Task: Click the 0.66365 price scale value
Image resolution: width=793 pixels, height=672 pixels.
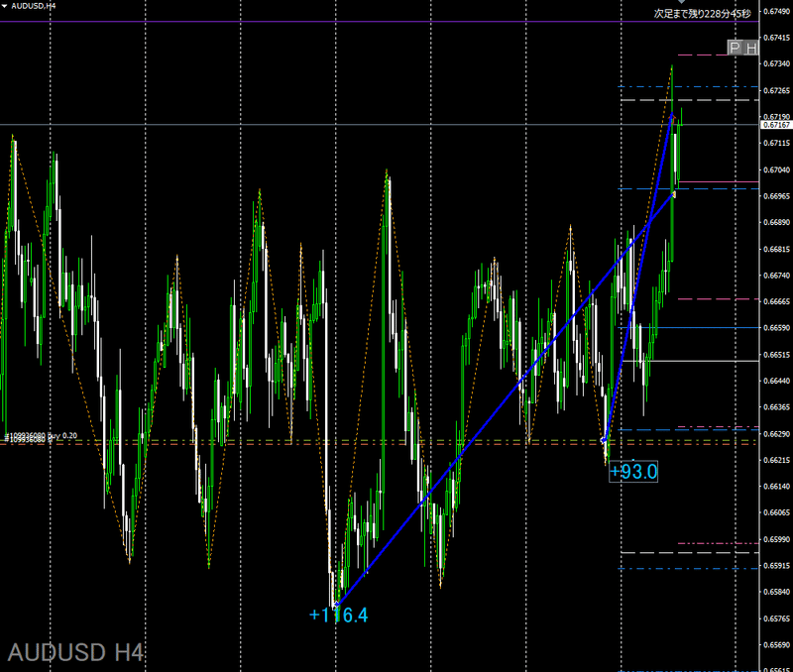Action: [776, 407]
